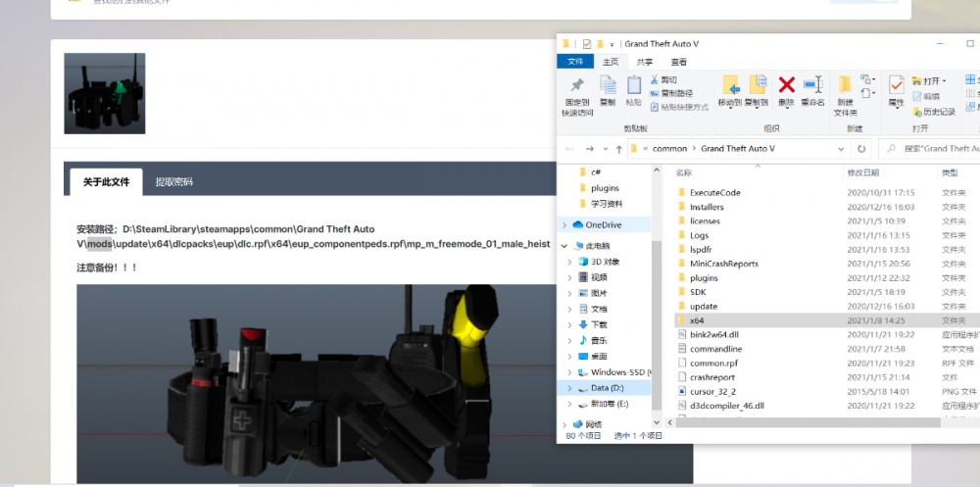Viewport: 980px width, 487px height.
Task: Expand the OneDrive tree node
Action: [564, 225]
